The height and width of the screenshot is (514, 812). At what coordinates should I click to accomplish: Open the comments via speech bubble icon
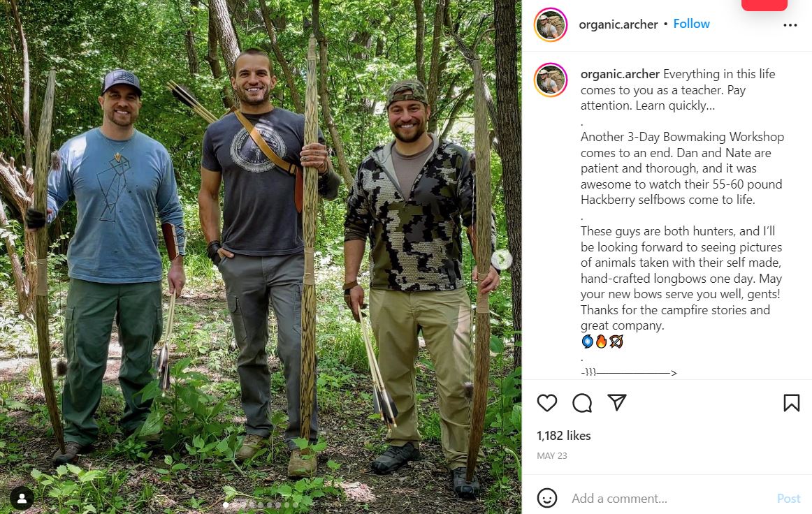coord(582,403)
